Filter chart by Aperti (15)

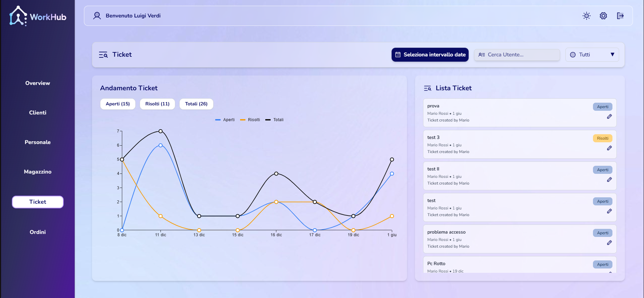coord(118,104)
